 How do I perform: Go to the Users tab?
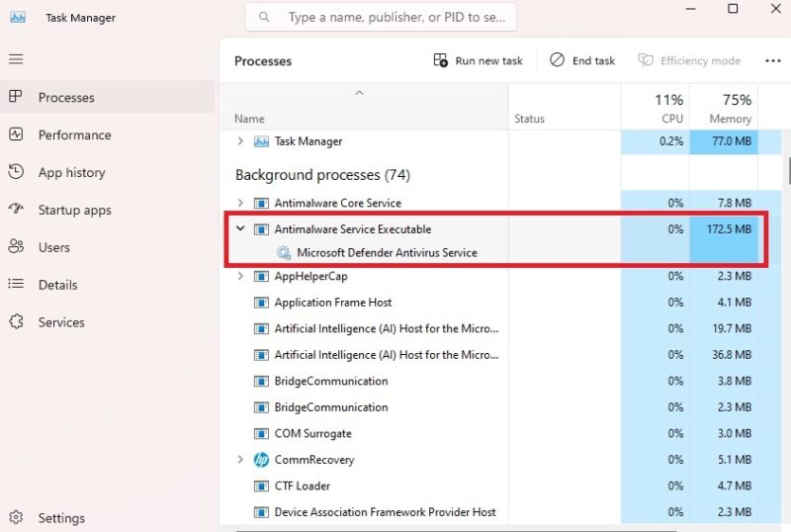tap(54, 247)
